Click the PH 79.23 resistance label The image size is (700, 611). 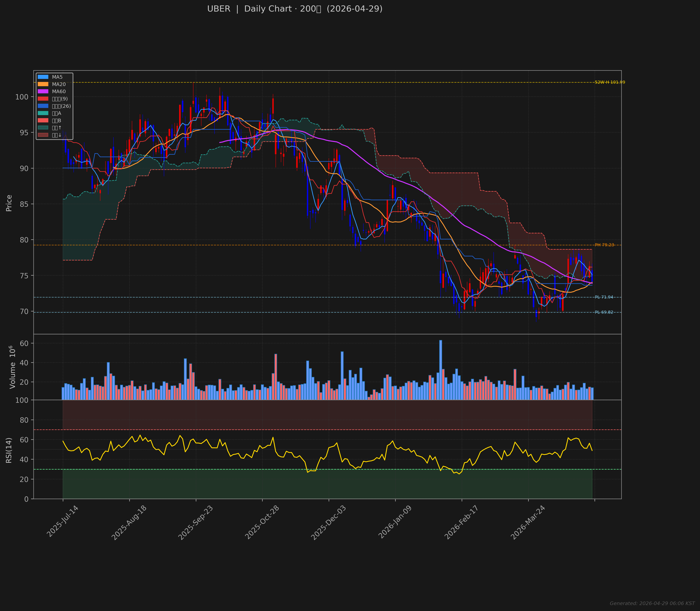pos(604,245)
